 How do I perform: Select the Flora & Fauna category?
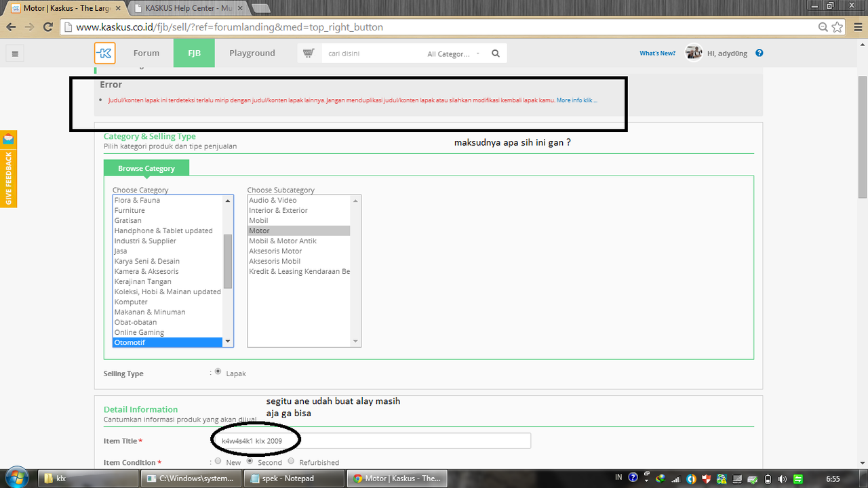[167, 200]
